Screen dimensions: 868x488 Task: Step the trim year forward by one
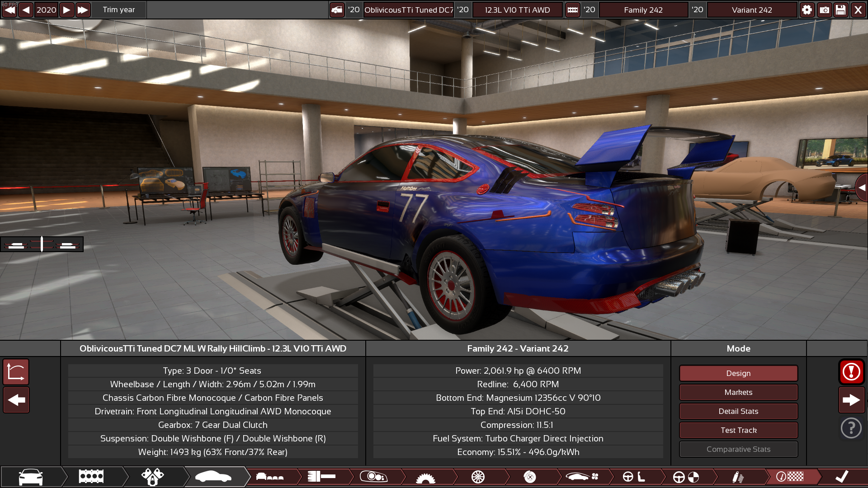pos(66,9)
